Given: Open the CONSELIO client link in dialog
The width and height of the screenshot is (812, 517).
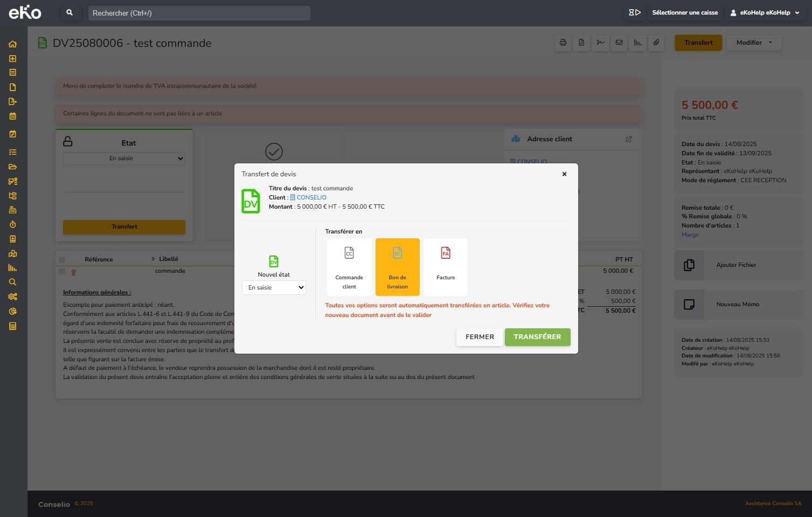Looking at the screenshot, I should [311, 197].
